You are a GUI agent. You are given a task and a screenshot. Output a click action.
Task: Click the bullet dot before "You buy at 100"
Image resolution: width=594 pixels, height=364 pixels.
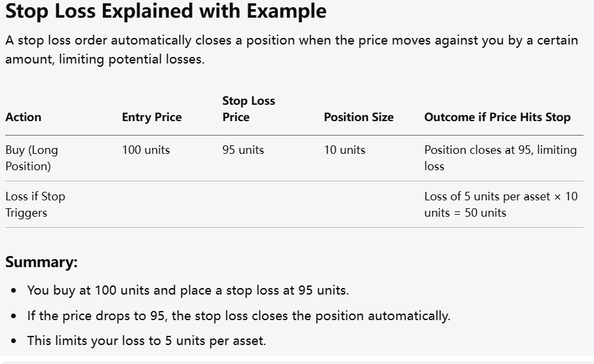click(x=14, y=290)
